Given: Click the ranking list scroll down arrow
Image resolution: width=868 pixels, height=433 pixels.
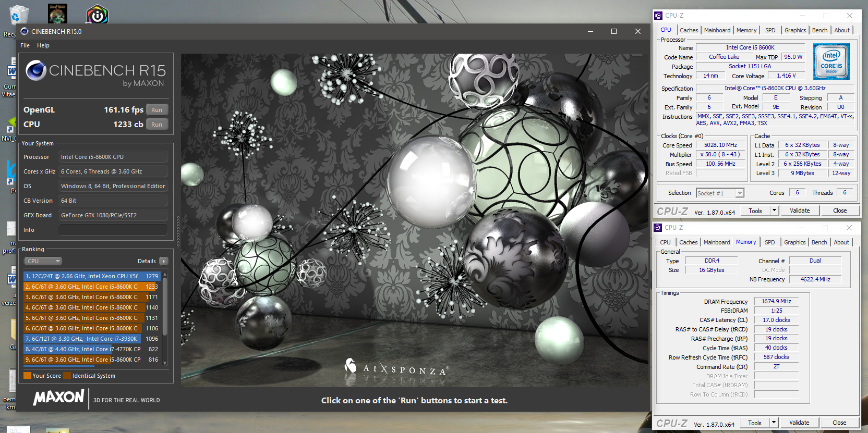Looking at the screenshot, I should (x=165, y=363).
